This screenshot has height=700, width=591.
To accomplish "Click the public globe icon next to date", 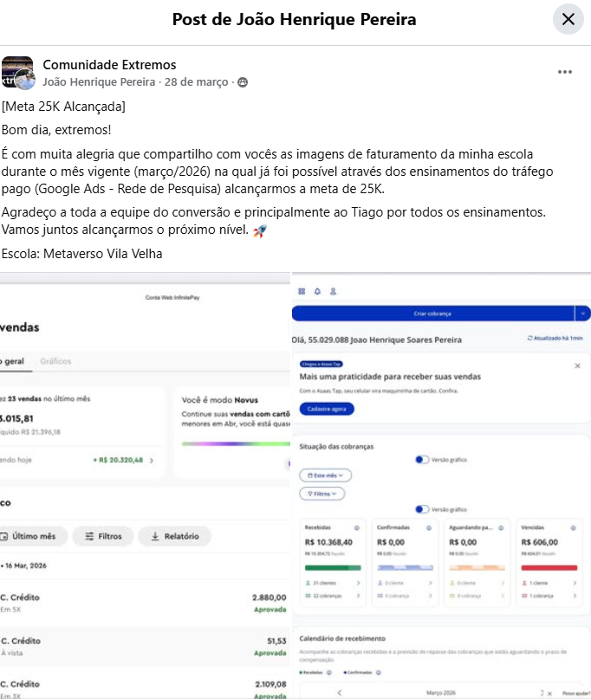I will tap(243, 82).
